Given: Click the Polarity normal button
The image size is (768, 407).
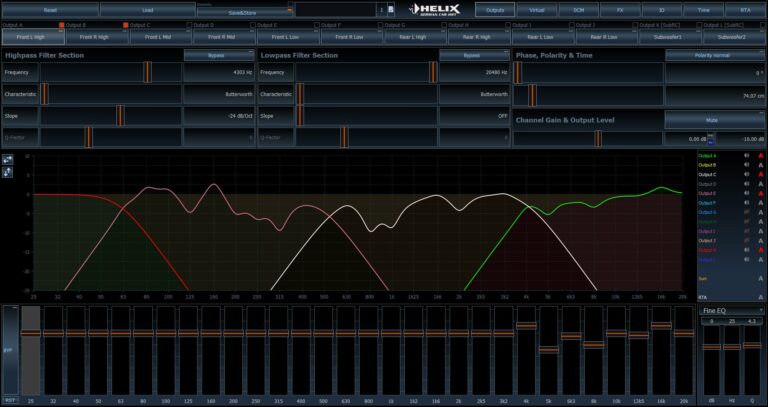Looking at the screenshot, I should point(715,55).
